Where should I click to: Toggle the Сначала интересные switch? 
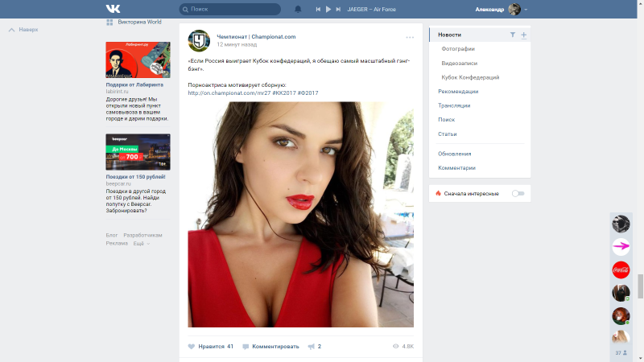click(x=518, y=193)
